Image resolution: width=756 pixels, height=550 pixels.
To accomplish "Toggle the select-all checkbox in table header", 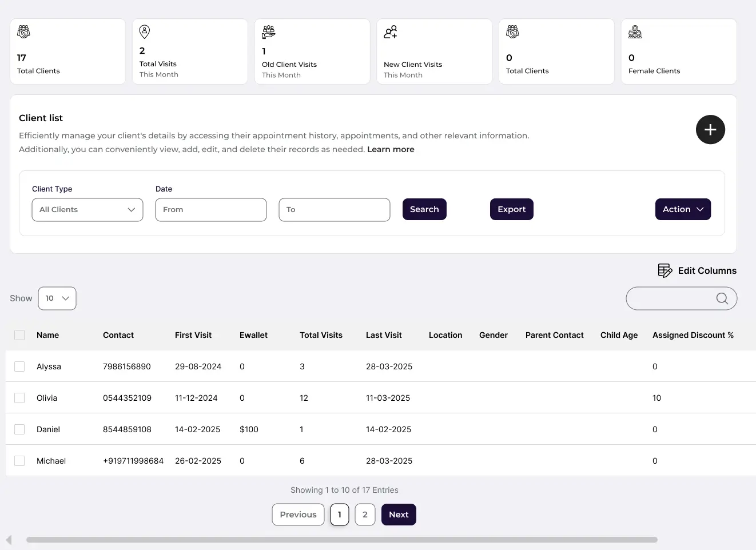I will click(x=19, y=335).
